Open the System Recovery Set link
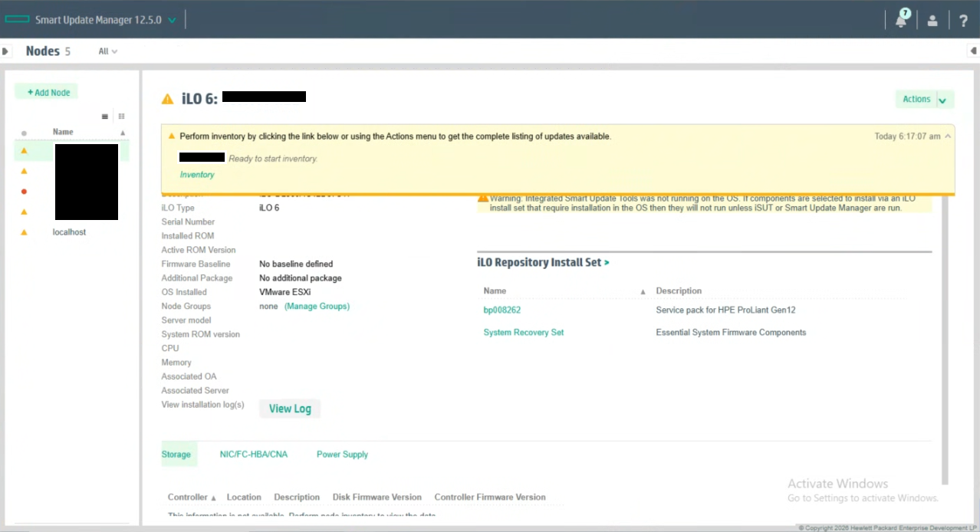The image size is (980, 532). click(524, 333)
